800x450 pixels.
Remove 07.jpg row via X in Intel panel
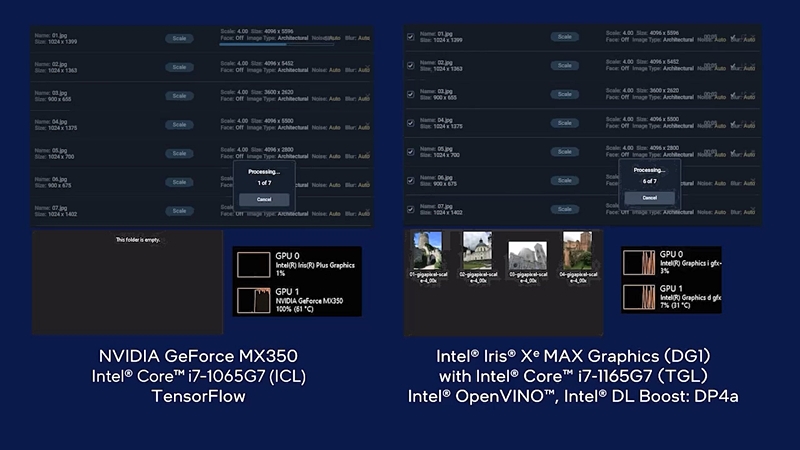753,209
